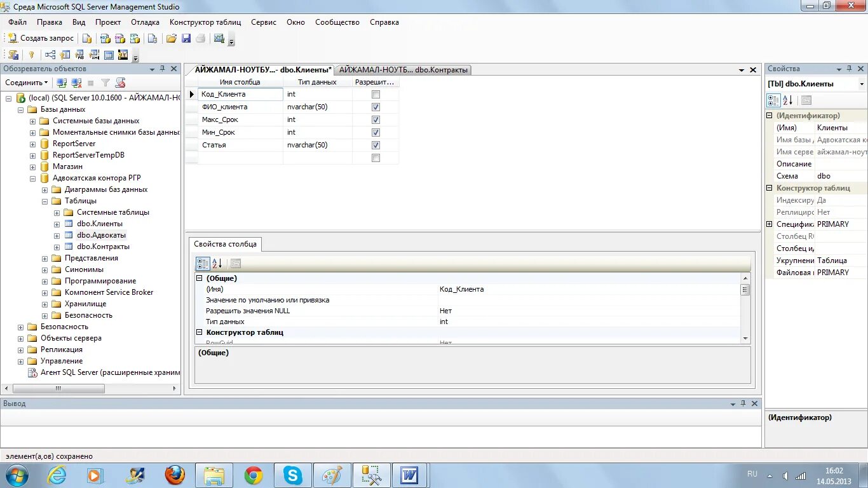The image size is (868, 488).
Task: Toggle allow nulls checkbox in empty row
Action: tap(376, 158)
